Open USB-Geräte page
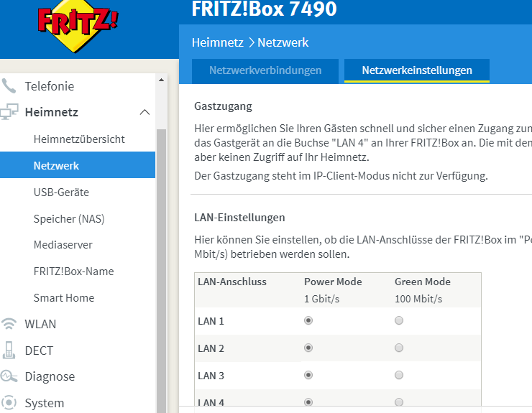532x413 pixels. (x=61, y=192)
